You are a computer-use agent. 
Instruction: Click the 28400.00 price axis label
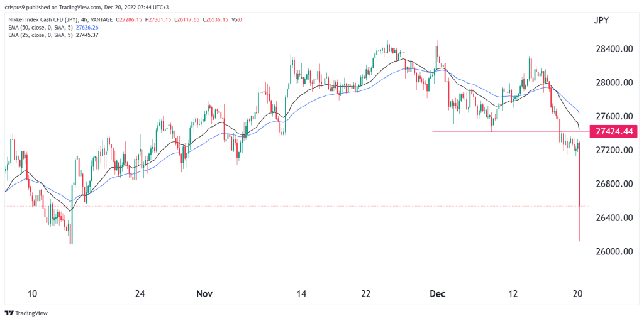(x=613, y=49)
